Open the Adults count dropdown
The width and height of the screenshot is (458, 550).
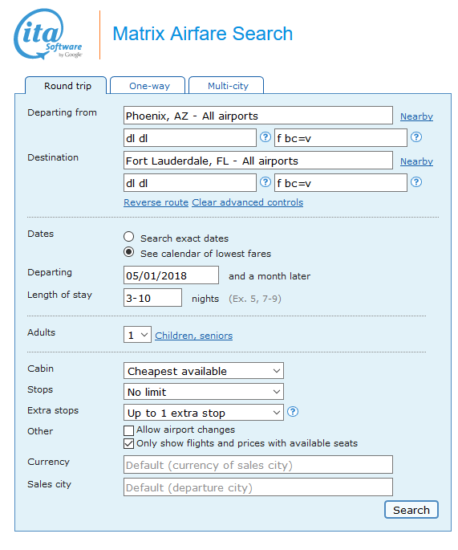point(137,335)
